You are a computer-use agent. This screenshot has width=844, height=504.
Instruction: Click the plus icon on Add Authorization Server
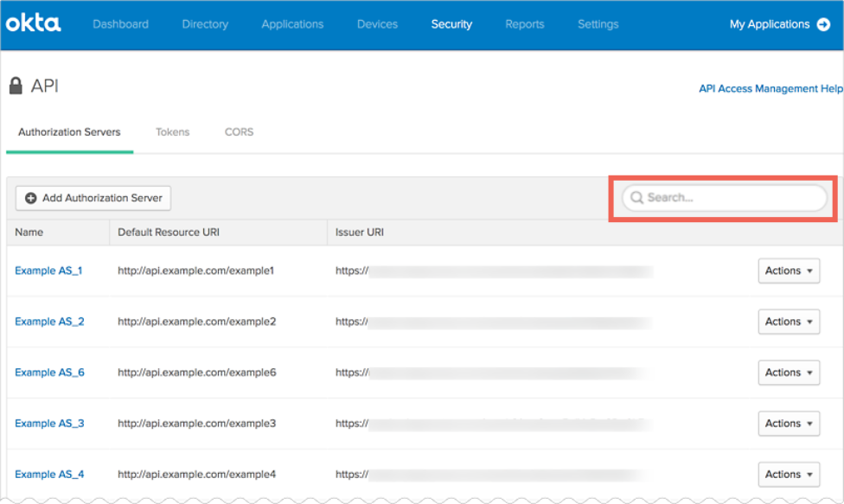click(x=31, y=198)
